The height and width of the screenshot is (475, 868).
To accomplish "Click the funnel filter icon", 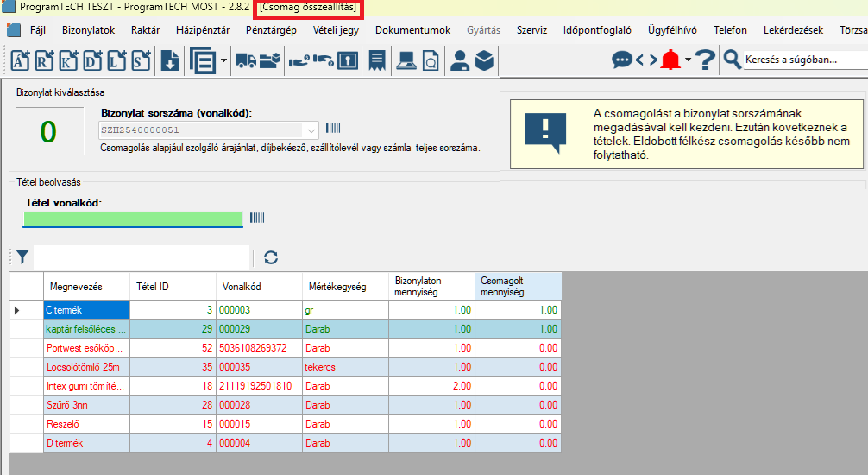I will [x=22, y=257].
